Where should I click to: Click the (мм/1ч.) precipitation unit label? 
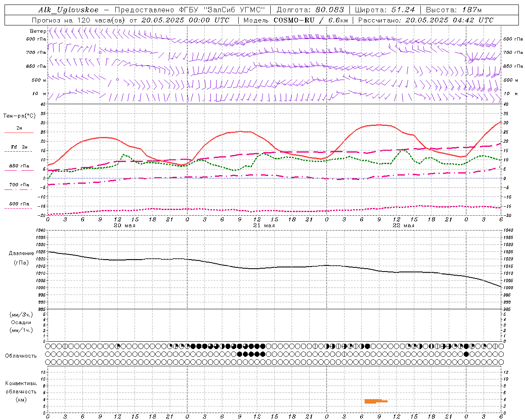21,330
